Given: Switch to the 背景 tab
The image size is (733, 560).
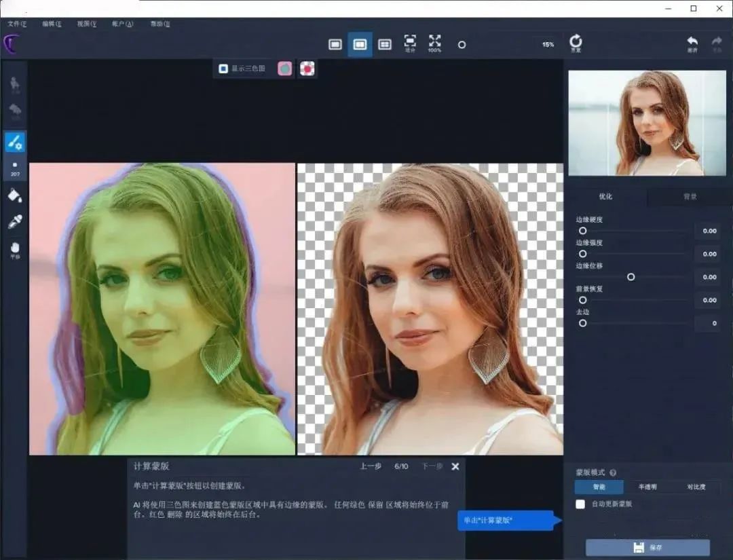Looking at the screenshot, I should 690,197.
